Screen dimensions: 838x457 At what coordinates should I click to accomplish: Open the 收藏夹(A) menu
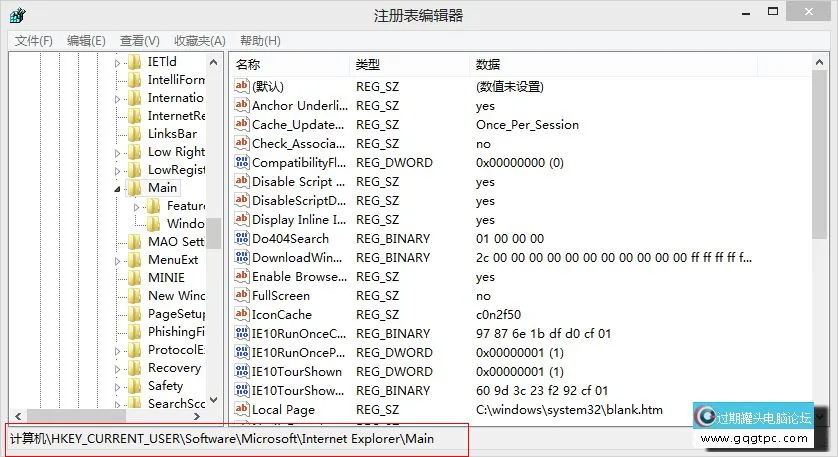pos(199,40)
